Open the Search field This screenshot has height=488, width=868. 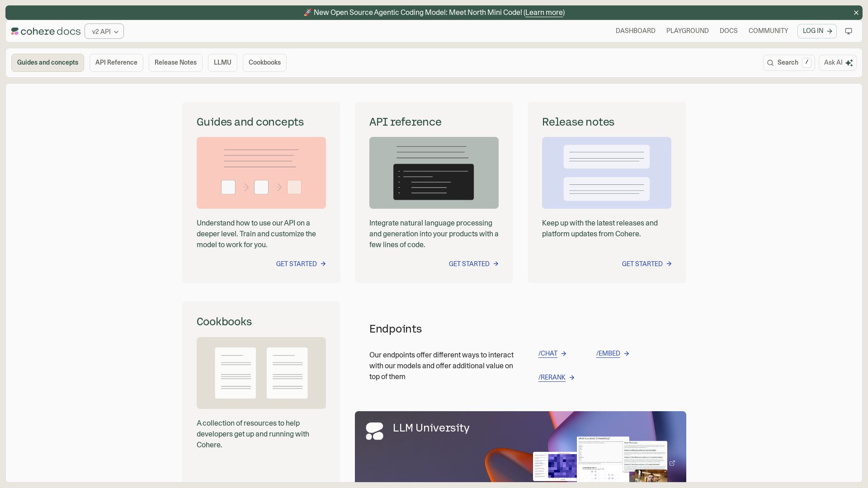pos(789,63)
